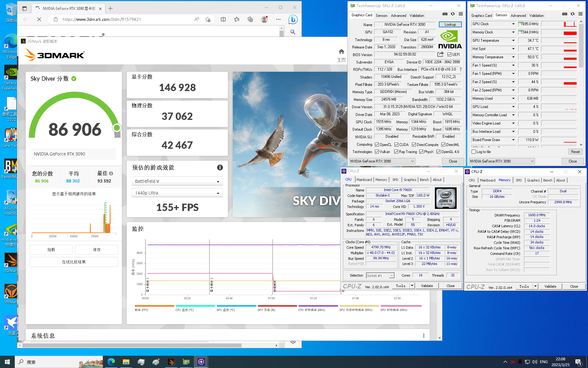Refresh GPU-Z Graphics Card window
The width and height of the screenshot is (588, 368).
(453, 14)
